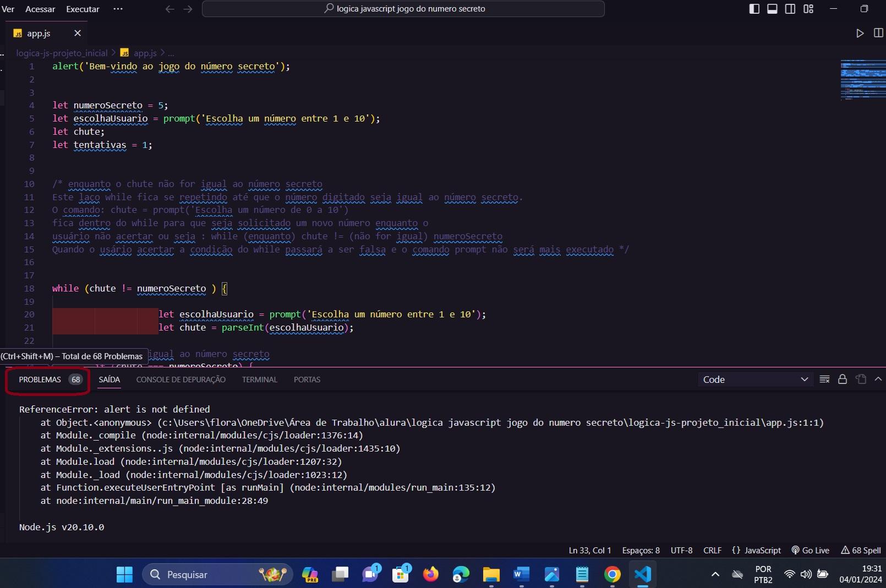Open the Teams chat taskbar icon
This screenshot has width=886, height=588.
pos(370,575)
